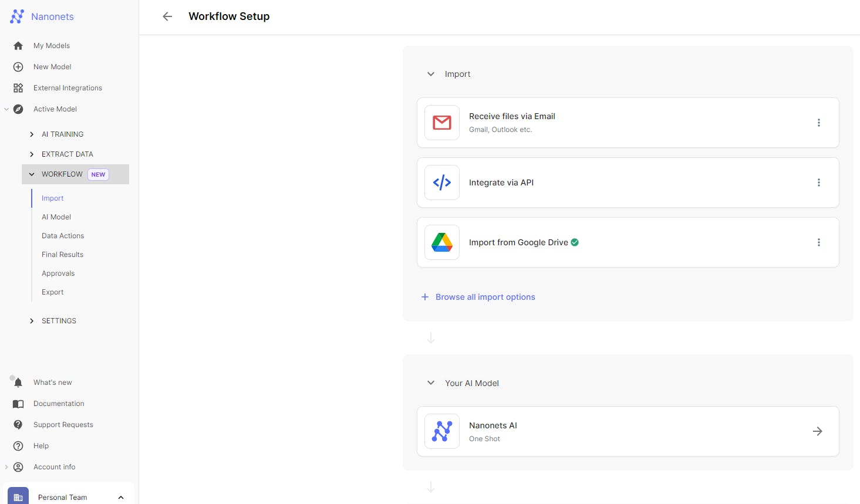Open the Personal Team switcher dropdown
This screenshot has height=504, width=860.
[x=121, y=497]
